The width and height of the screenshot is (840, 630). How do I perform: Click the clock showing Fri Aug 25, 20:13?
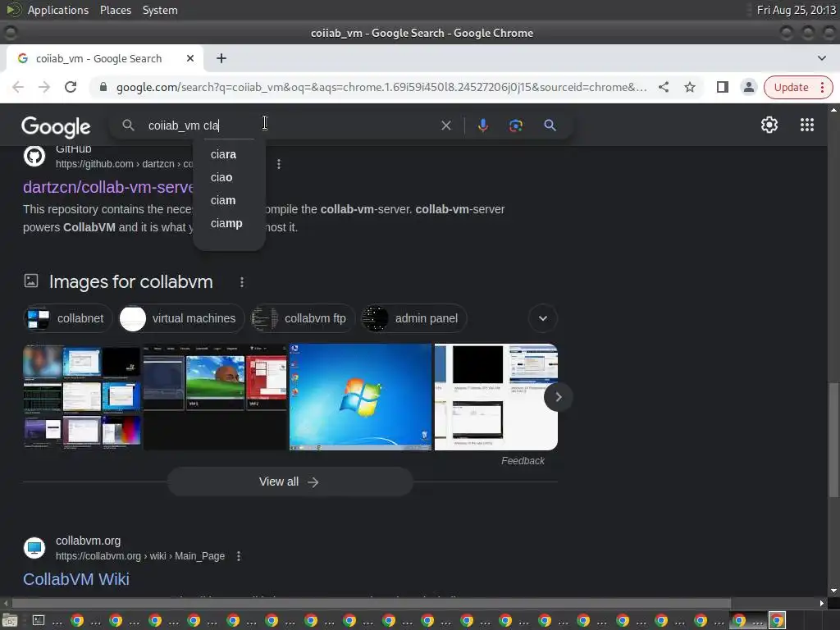796,10
